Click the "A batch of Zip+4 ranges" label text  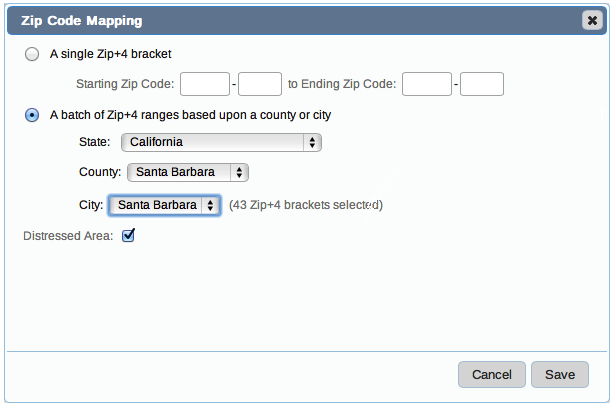[190, 115]
